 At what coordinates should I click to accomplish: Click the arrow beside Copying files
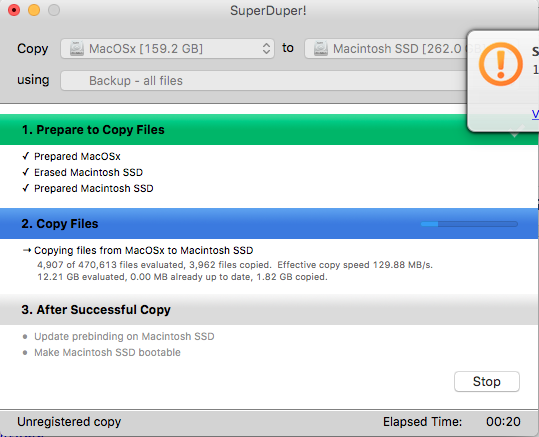[27, 250]
